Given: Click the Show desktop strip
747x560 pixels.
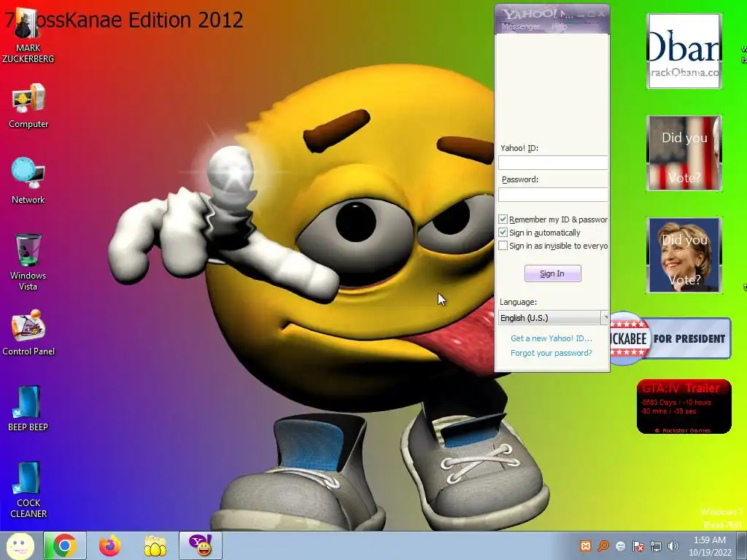Looking at the screenshot, I should pyautogui.click(x=742, y=545).
